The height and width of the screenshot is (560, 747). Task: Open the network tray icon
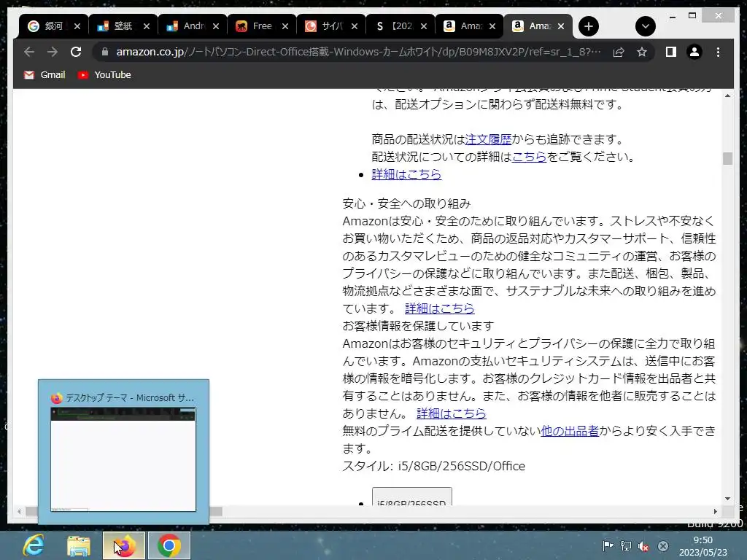point(625,546)
